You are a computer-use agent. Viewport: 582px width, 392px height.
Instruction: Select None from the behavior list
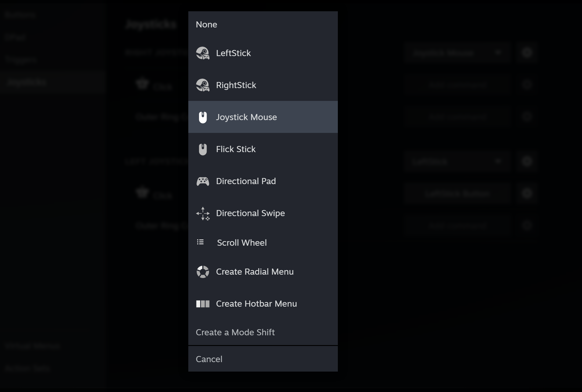(207, 24)
